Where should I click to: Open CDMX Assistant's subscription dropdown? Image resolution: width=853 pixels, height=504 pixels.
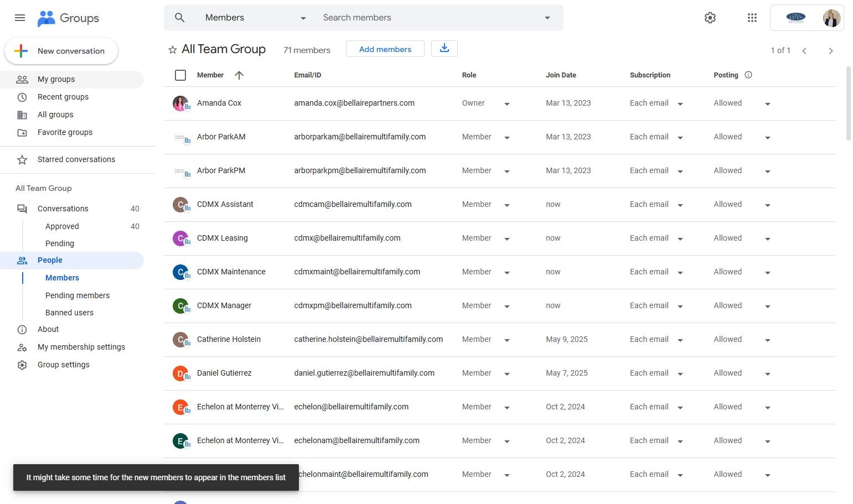pyautogui.click(x=680, y=205)
